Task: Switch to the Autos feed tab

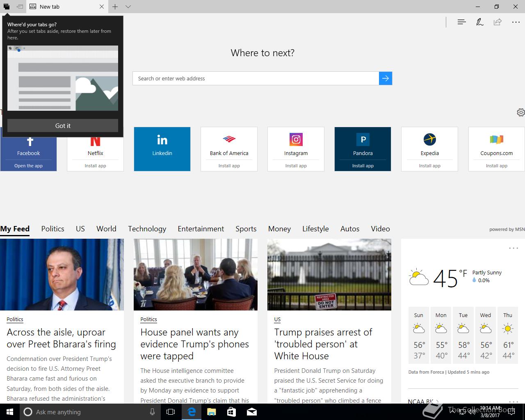Action: point(350,229)
